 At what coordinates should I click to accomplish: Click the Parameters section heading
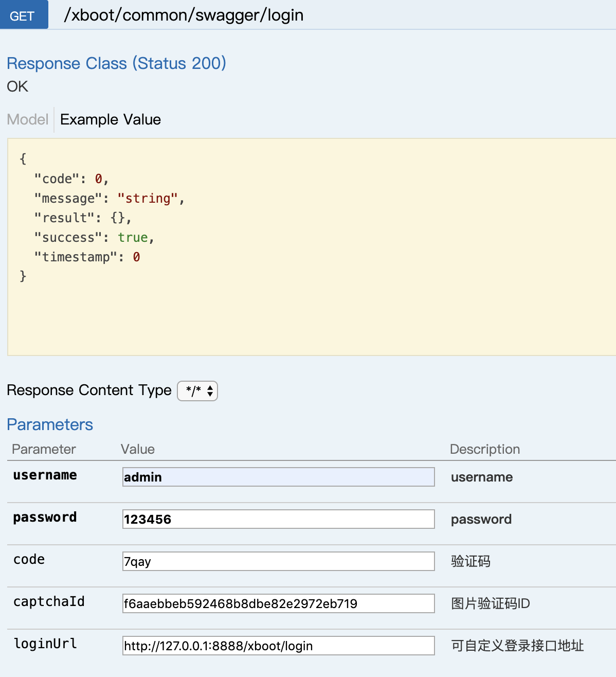tap(50, 424)
